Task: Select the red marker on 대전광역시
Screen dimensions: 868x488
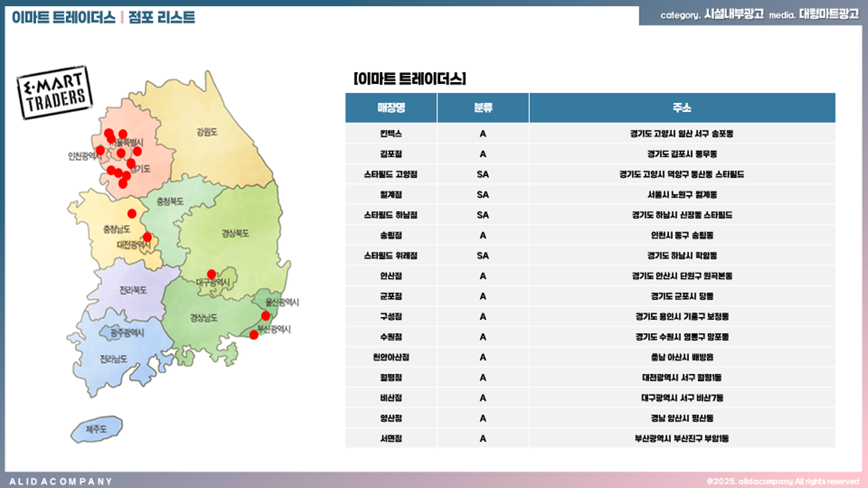Action: pos(147,237)
